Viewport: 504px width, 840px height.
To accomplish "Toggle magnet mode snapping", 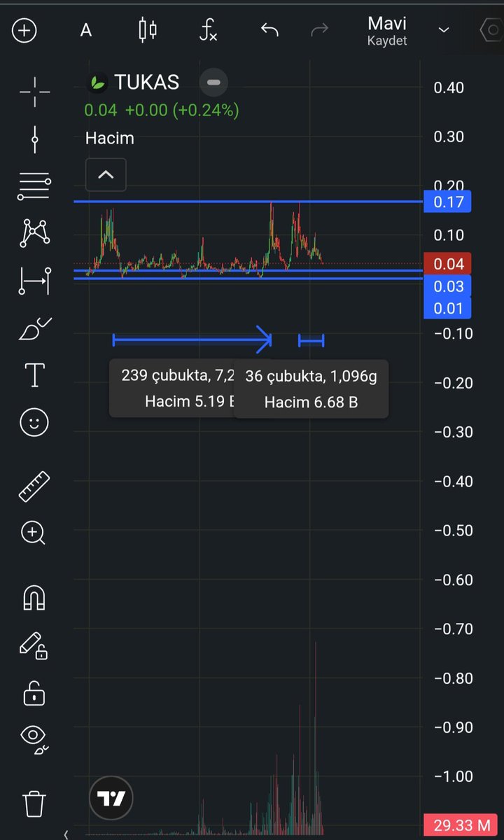I will pyautogui.click(x=34, y=596).
